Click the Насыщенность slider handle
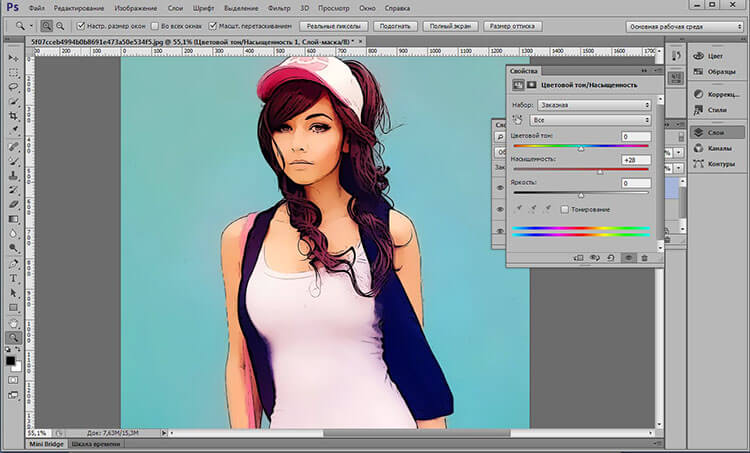750x453 pixels. pyautogui.click(x=600, y=171)
